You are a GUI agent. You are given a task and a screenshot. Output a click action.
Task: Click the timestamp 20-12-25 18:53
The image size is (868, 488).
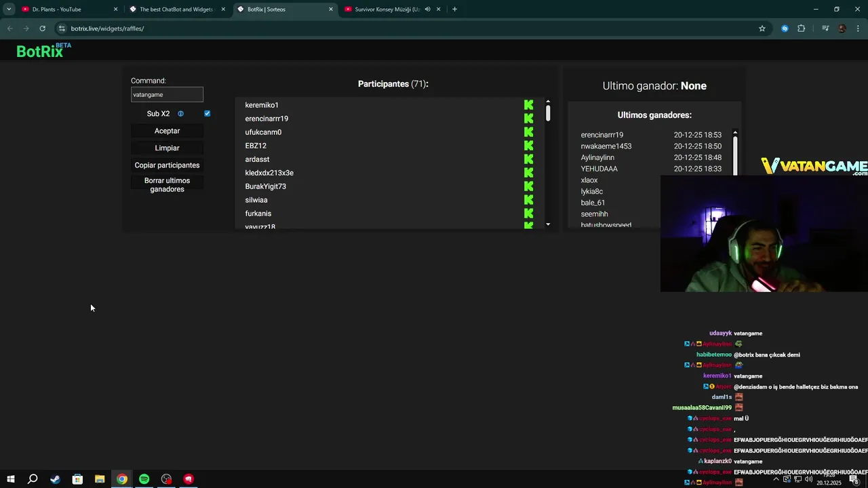(x=697, y=135)
